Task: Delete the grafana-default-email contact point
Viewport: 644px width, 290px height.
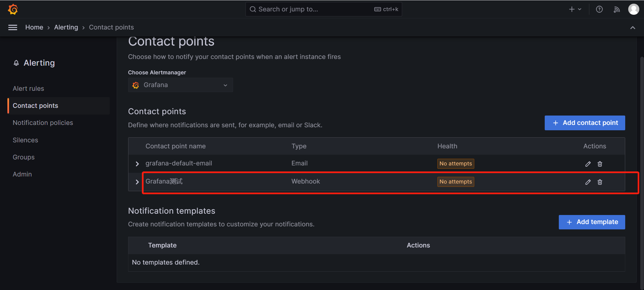Action: coord(600,164)
